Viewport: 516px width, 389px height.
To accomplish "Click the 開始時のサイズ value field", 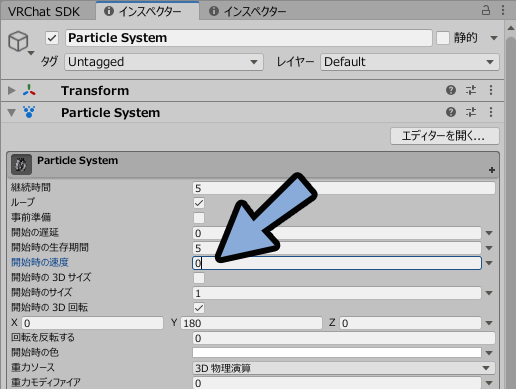I will click(x=337, y=293).
